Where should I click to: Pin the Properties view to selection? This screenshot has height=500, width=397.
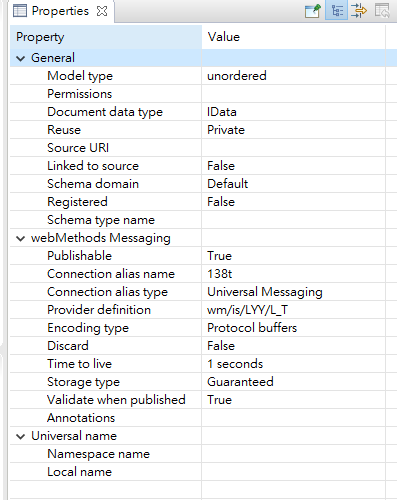(x=313, y=11)
